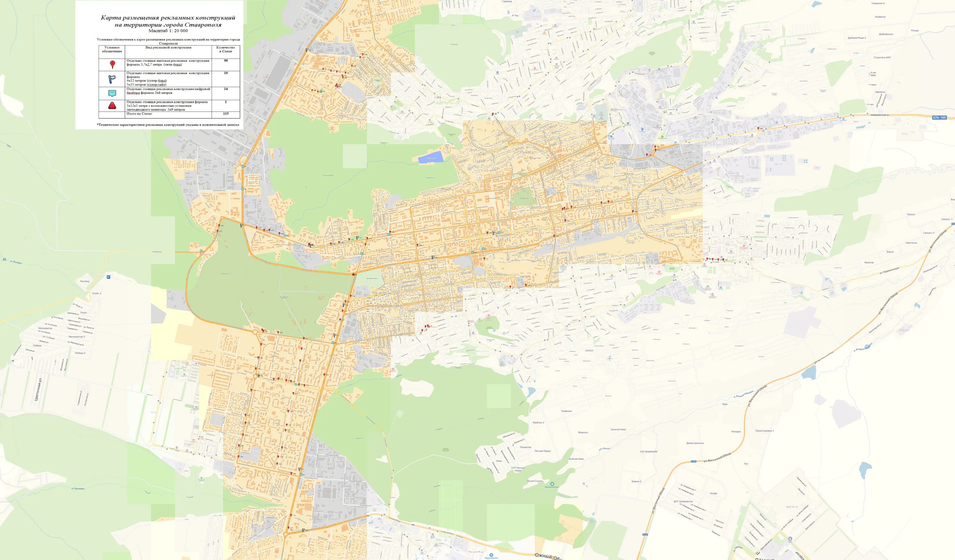Click the quantity '14' in the legend
The height and width of the screenshot is (560, 955).
tap(226, 89)
